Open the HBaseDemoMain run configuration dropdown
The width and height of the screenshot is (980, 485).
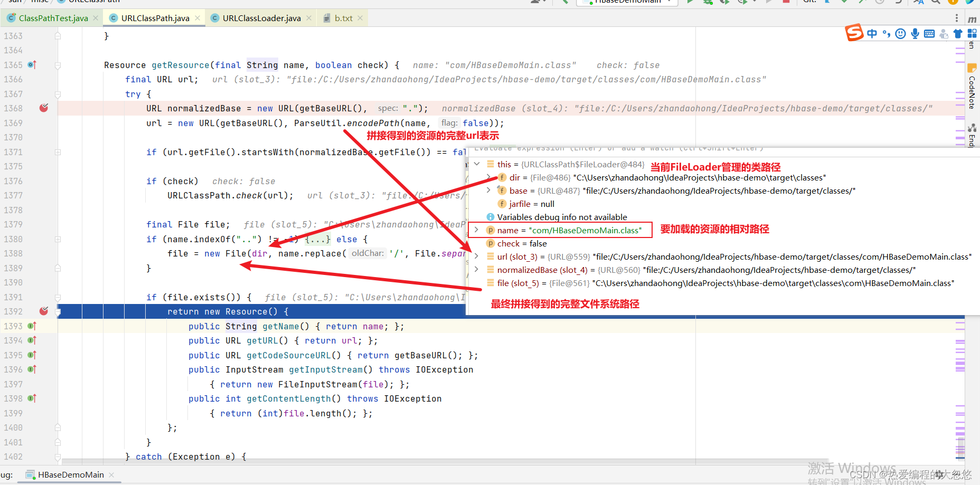[x=627, y=2]
